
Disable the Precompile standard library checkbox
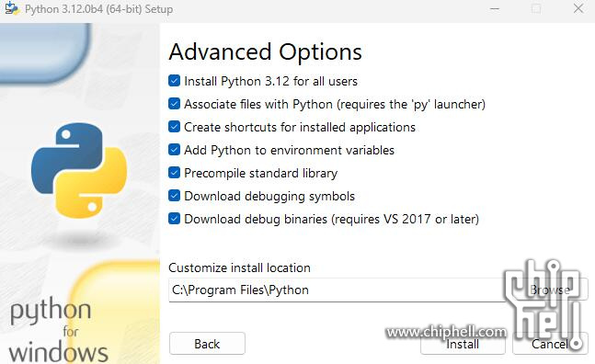[174, 173]
